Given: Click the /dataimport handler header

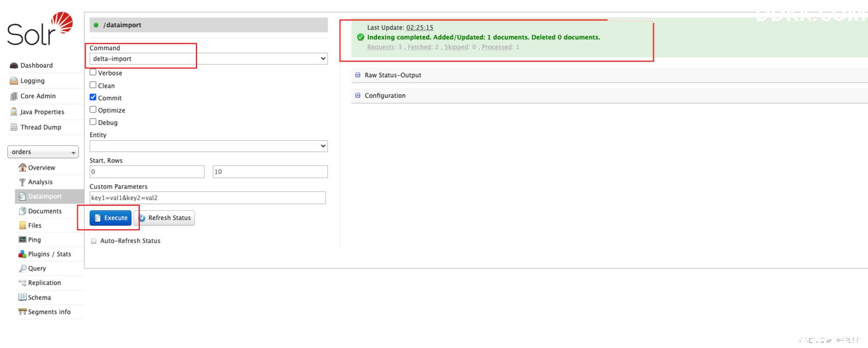Looking at the screenshot, I should tap(209, 25).
